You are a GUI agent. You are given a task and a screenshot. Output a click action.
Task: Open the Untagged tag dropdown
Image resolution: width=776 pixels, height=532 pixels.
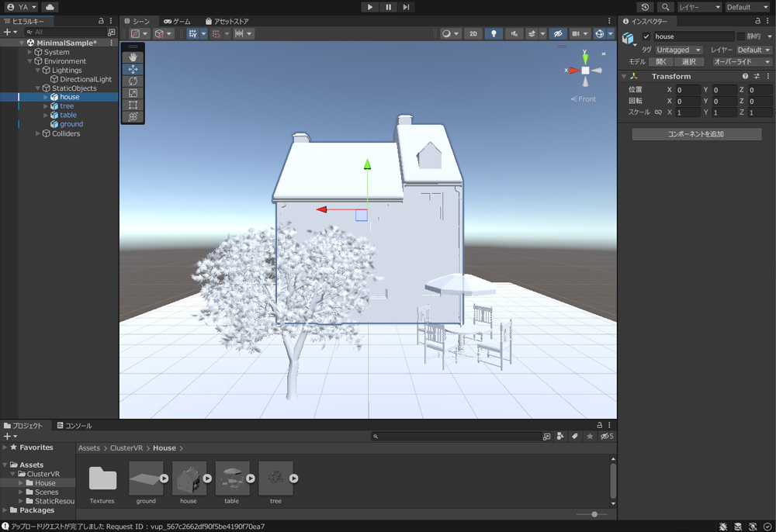679,50
